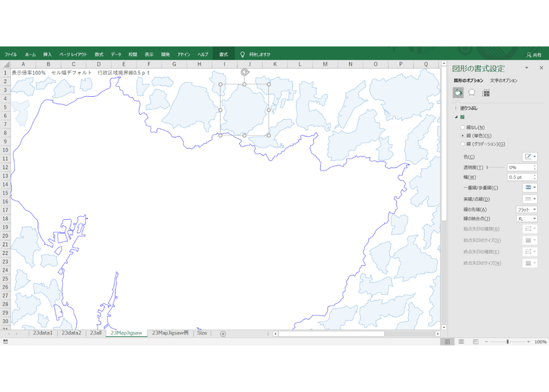Image resolution: width=549 pixels, height=392 pixels.
Task: Click the 幅(W) 0.5 pt field
Action: pos(519,177)
